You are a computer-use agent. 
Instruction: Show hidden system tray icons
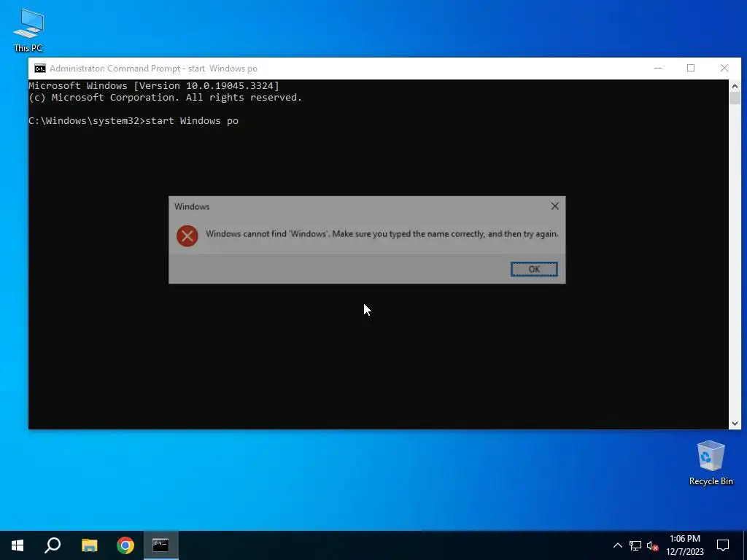[x=617, y=545]
